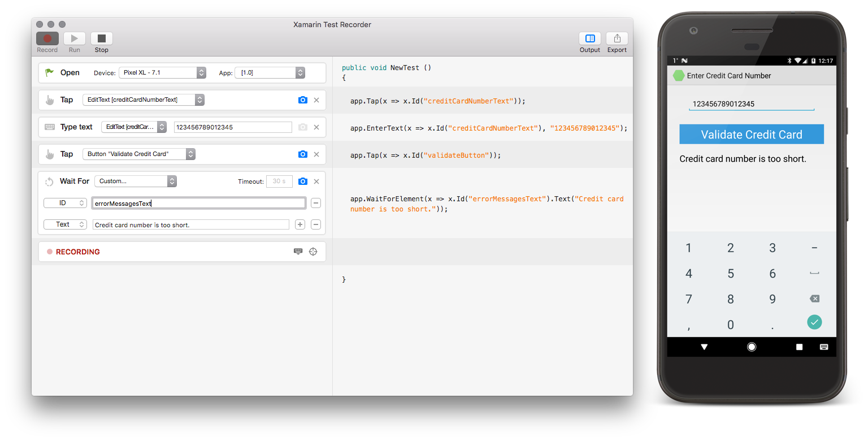Screen dimensions: 868x441
Task: Tap the backspace key on phone keypad
Action: click(814, 299)
